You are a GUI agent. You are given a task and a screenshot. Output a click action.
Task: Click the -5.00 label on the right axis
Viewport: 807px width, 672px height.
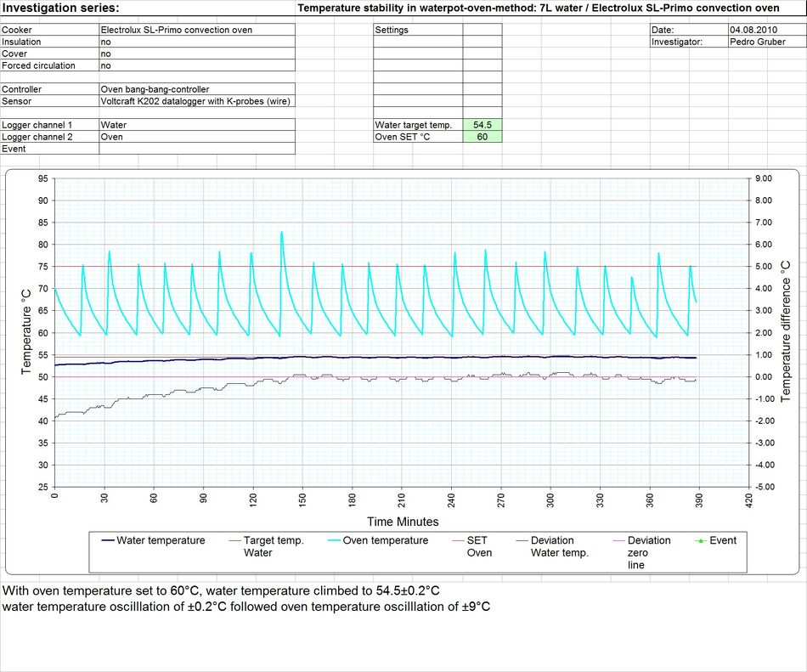[x=764, y=487]
